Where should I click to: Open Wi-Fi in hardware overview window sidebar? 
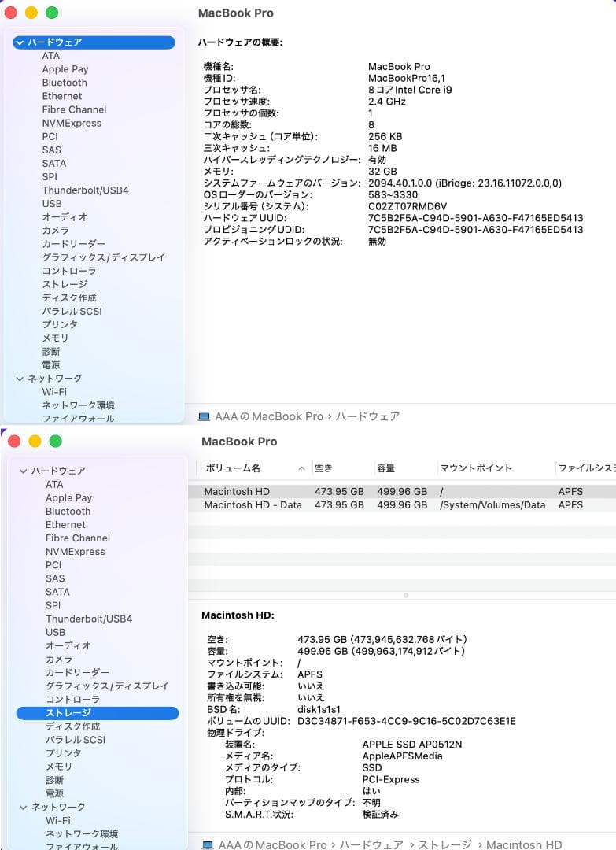point(54,392)
